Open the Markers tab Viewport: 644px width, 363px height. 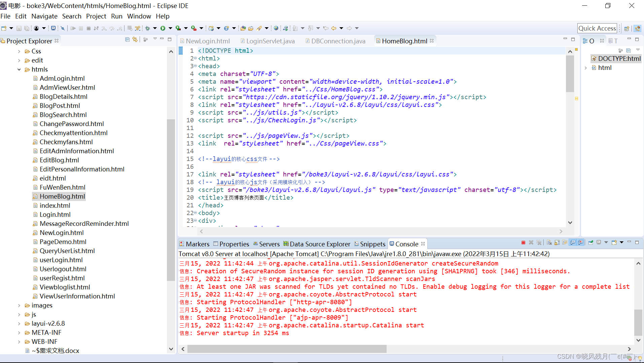[x=194, y=244]
